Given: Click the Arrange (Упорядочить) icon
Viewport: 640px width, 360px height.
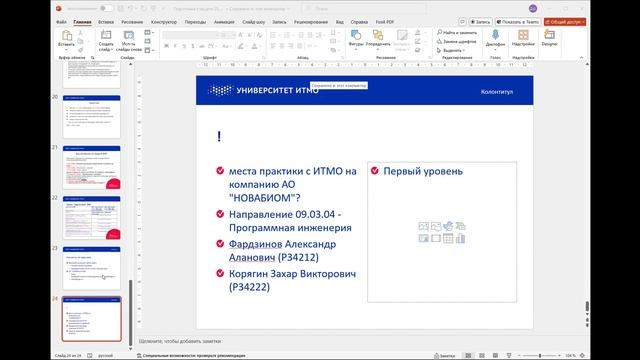Looking at the screenshot, I should (378, 36).
